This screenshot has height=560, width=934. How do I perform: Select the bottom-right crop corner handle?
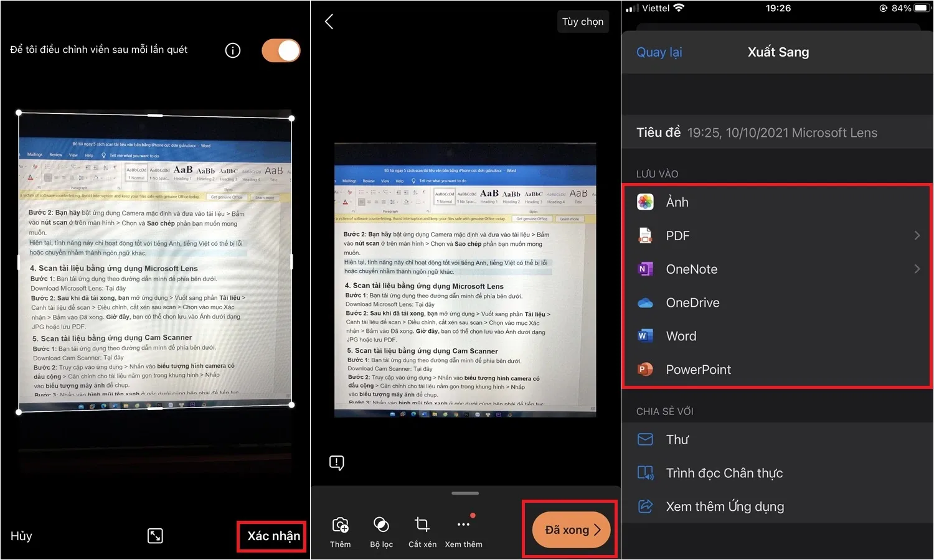292,405
